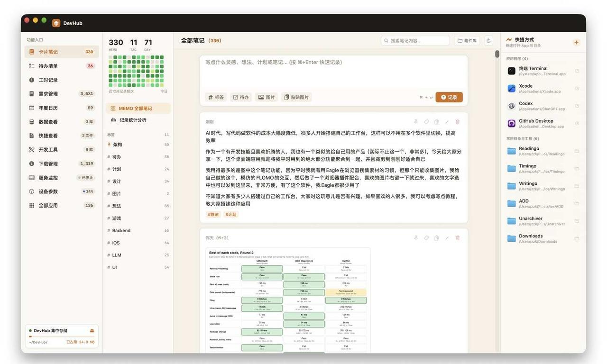Open 开发工具 in the sidebar

click(x=62, y=150)
